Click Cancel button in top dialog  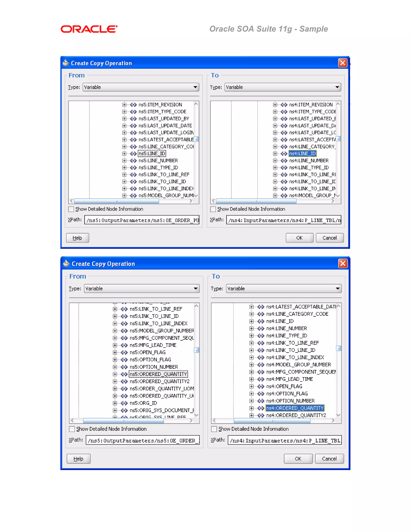tap(330, 238)
